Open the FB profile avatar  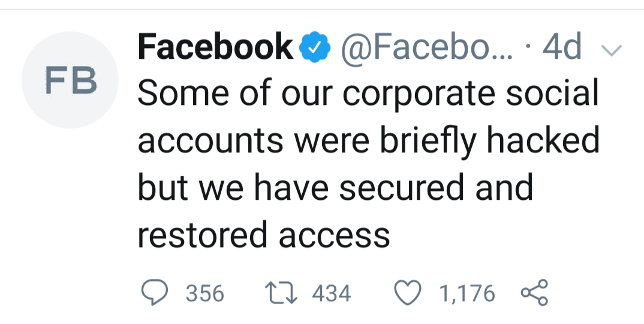[70, 80]
